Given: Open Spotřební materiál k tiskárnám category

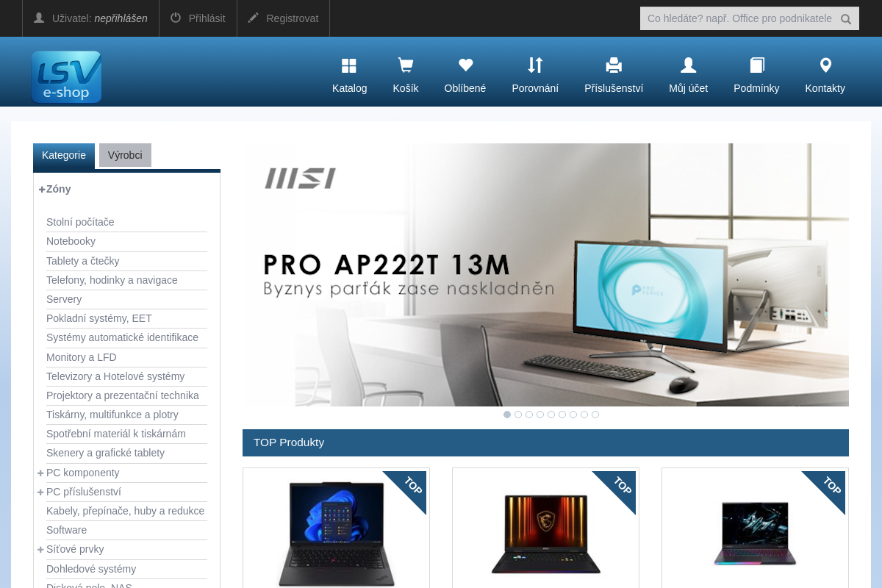Looking at the screenshot, I should click(x=116, y=434).
